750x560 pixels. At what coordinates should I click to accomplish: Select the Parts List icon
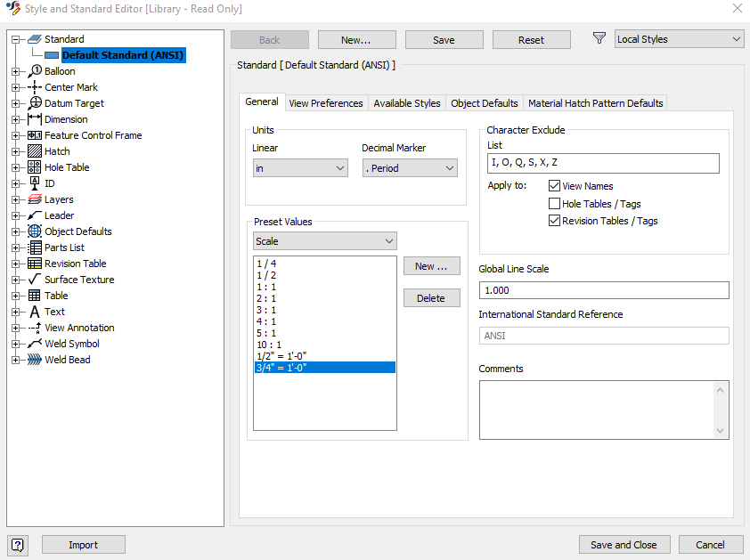(x=33, y=247)
